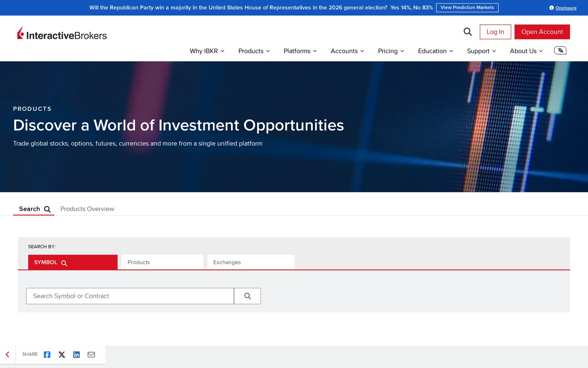The width and height of the screenshot is (588, 368).
Task: Select the SYMBOL search-by tab
Action: pyautogui.click(x=73, y=262)
